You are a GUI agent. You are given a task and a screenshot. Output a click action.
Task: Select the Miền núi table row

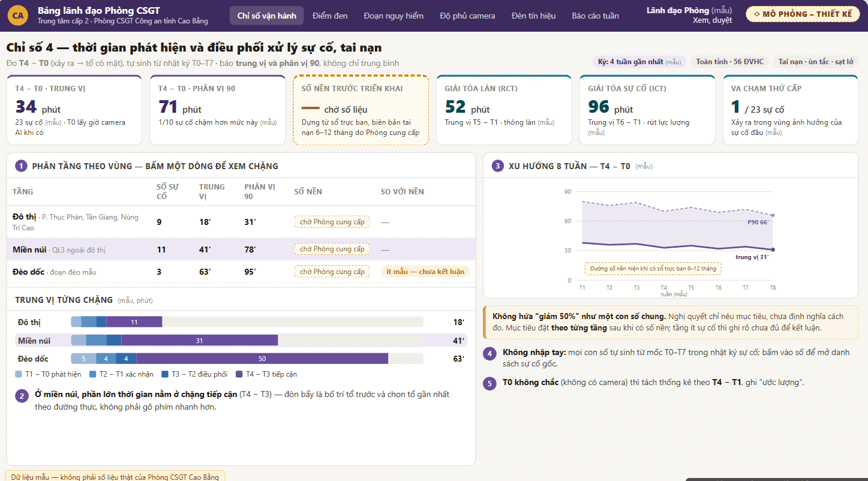coord(241,249)
